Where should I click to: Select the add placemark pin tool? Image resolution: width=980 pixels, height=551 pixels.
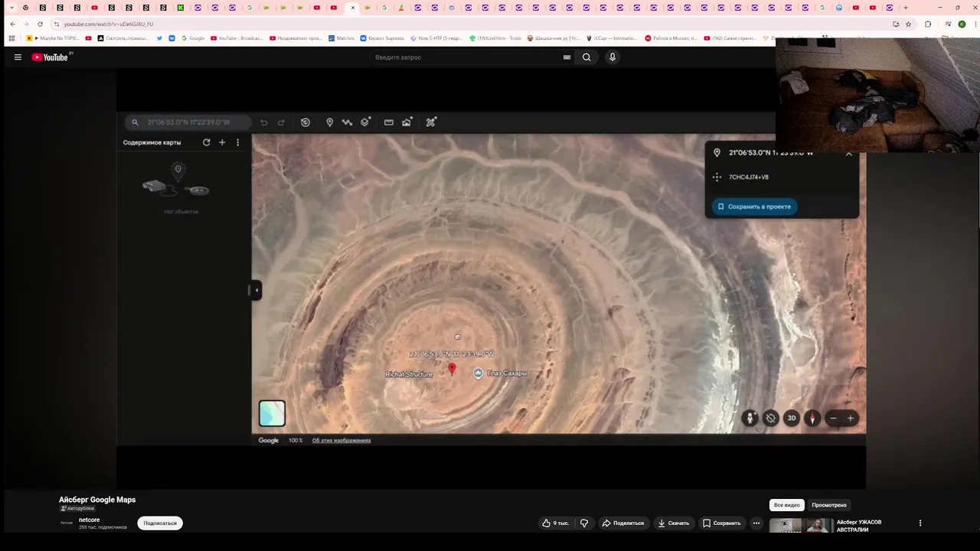pos(330,122)
